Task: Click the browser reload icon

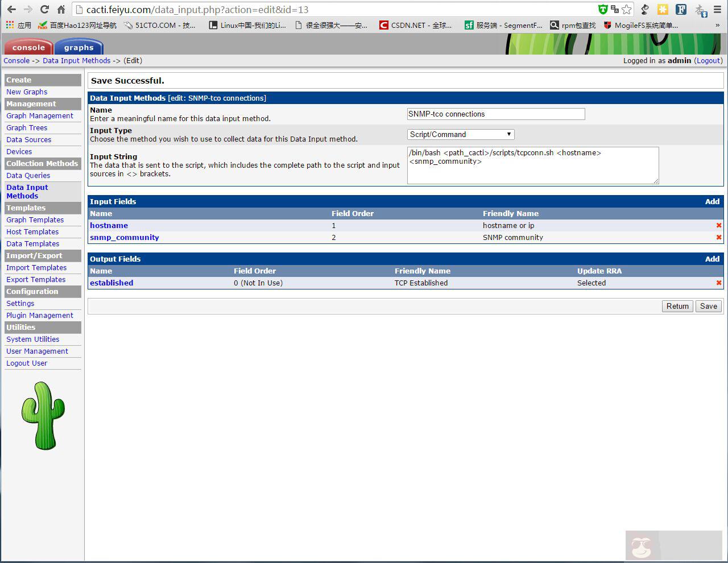Action: click(44, 10)
